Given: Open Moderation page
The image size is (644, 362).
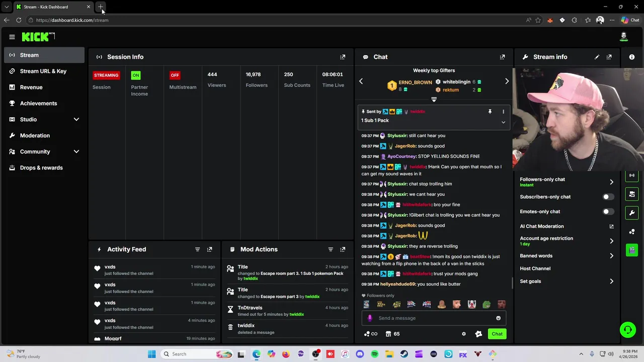Looking at the screenshot, I should [44, 135].
